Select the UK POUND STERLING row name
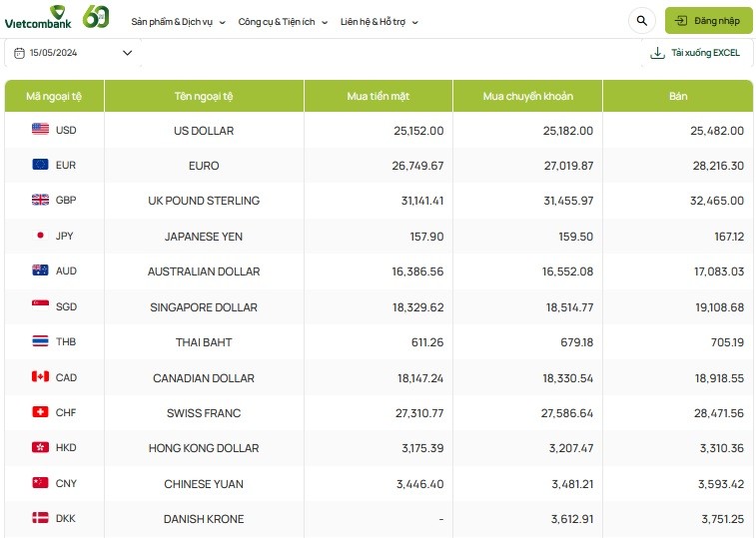 click(x=204, y=201)
